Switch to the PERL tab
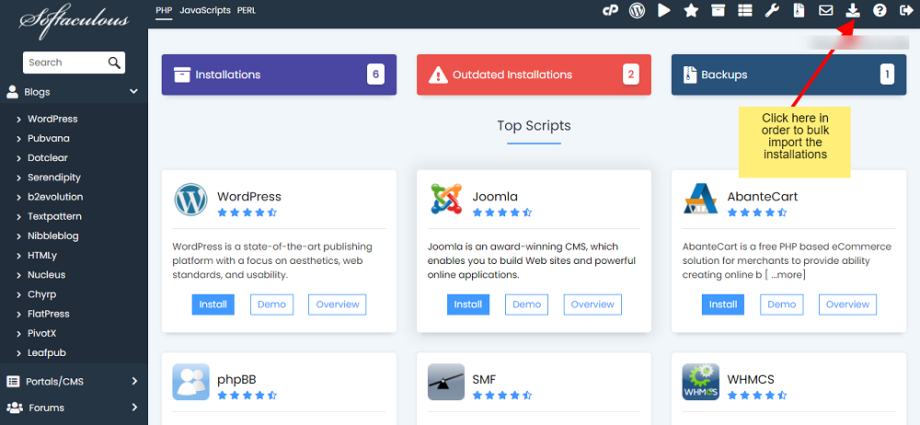 [x=246, y=11]
